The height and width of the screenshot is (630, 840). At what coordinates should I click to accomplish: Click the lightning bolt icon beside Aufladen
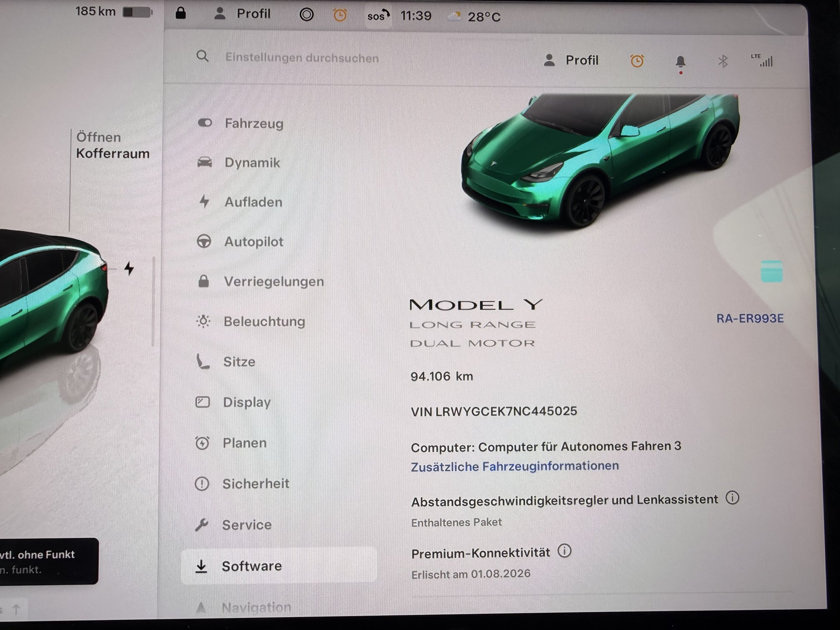(x=204, y=201)
